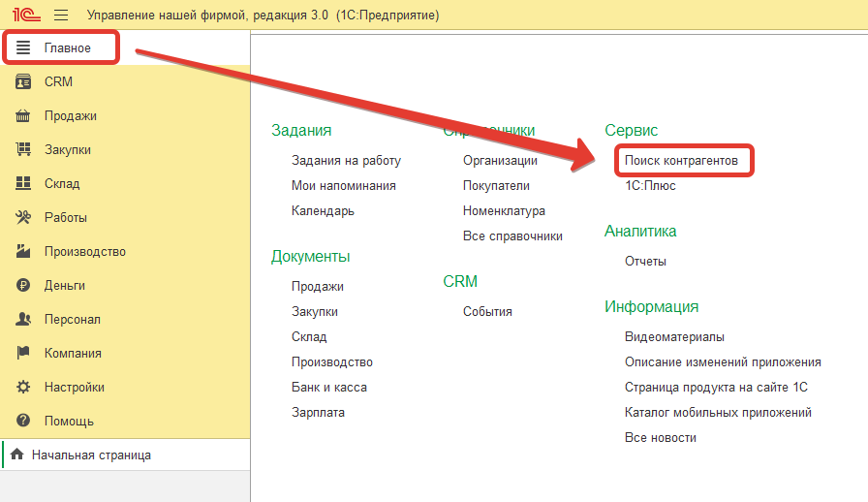Open Банк и касса documents
This screenshot has width=868, height=502.
pyautogui.click(x=328, y=388)
